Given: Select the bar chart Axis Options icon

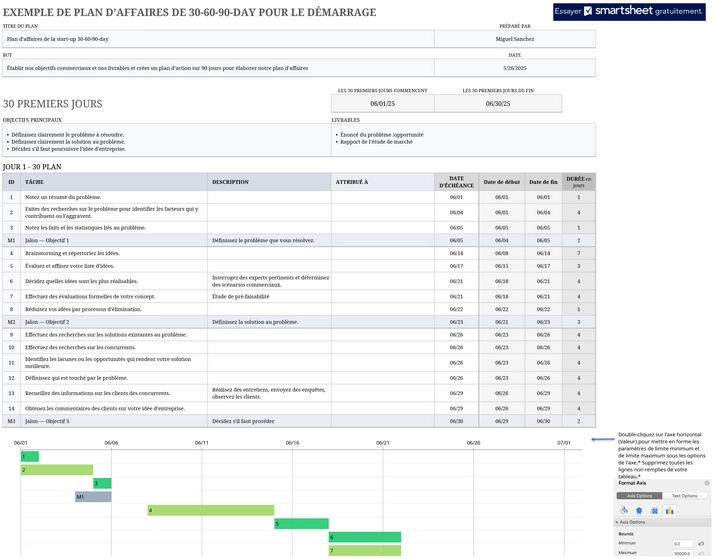Looking at the screenshot, I should click(x=669, y=510).
